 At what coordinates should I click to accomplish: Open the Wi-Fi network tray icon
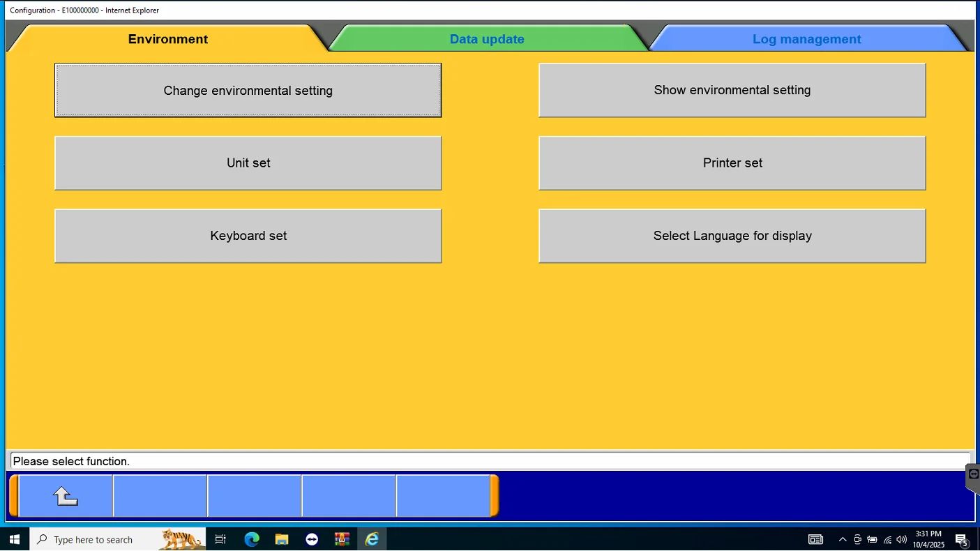click(x=887, y=539)
